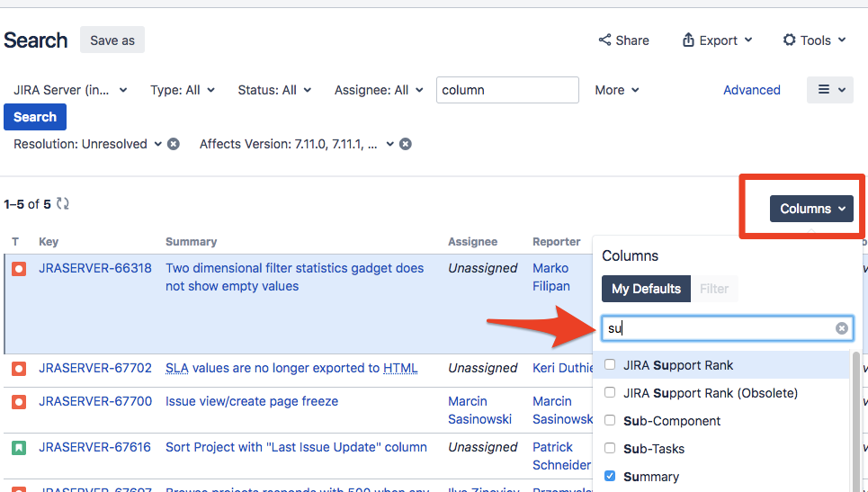Toggle the Columns dropdown button
Viewport: 868px width, 492px height.
pos(811,209)
